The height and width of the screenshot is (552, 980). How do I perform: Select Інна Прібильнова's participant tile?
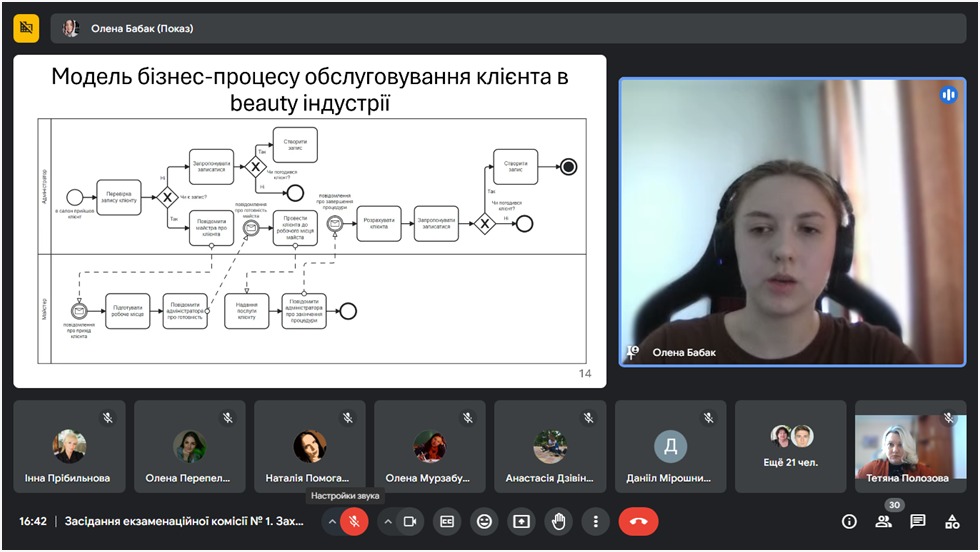point(69,446)
